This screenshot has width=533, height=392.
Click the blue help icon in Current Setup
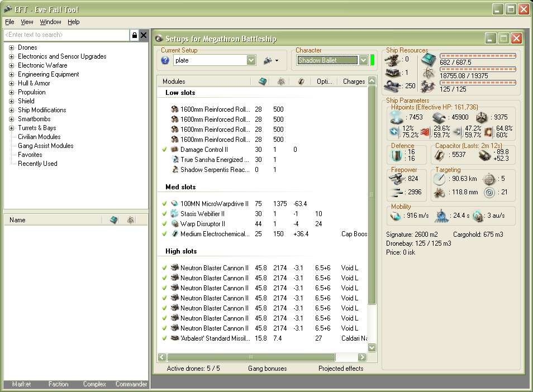point(165,60)
